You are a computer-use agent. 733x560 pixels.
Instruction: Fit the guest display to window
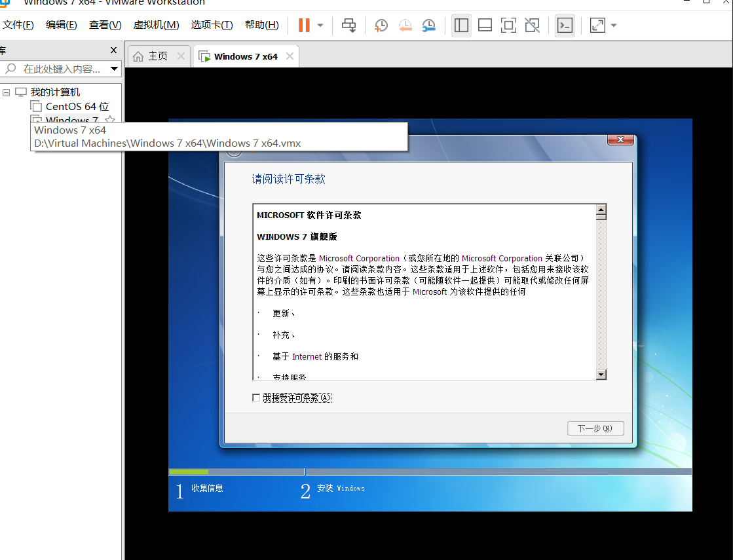point(508,25)
